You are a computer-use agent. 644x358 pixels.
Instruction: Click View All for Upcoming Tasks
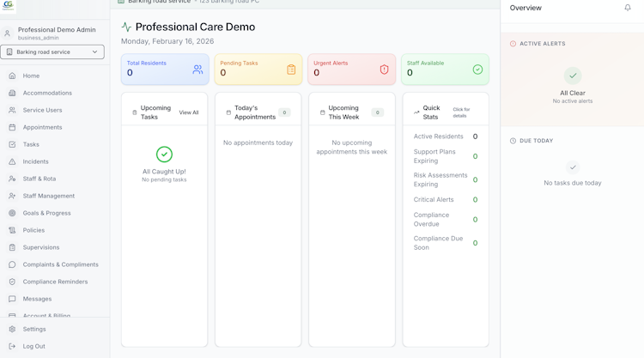(x=189, y=112)
